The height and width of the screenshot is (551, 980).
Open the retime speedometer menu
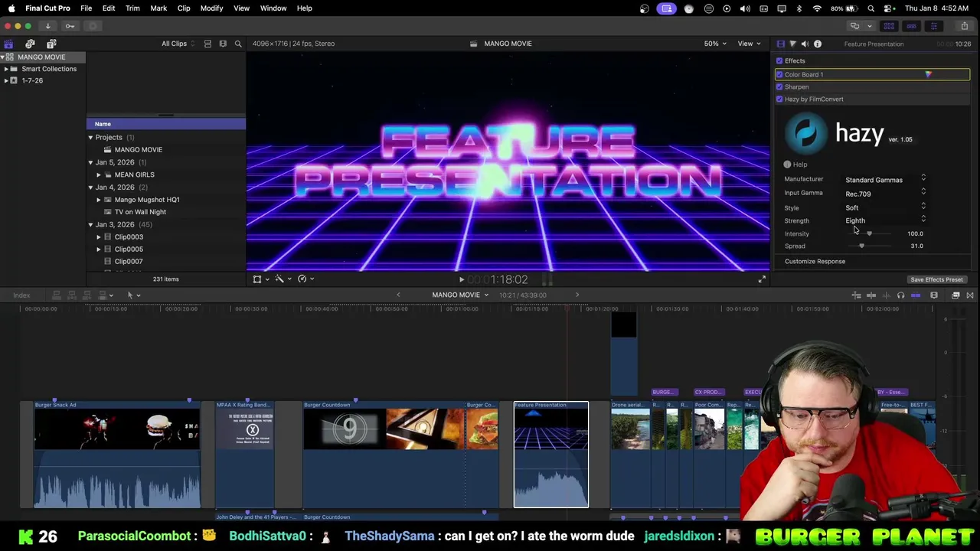(x=305, y=279)
